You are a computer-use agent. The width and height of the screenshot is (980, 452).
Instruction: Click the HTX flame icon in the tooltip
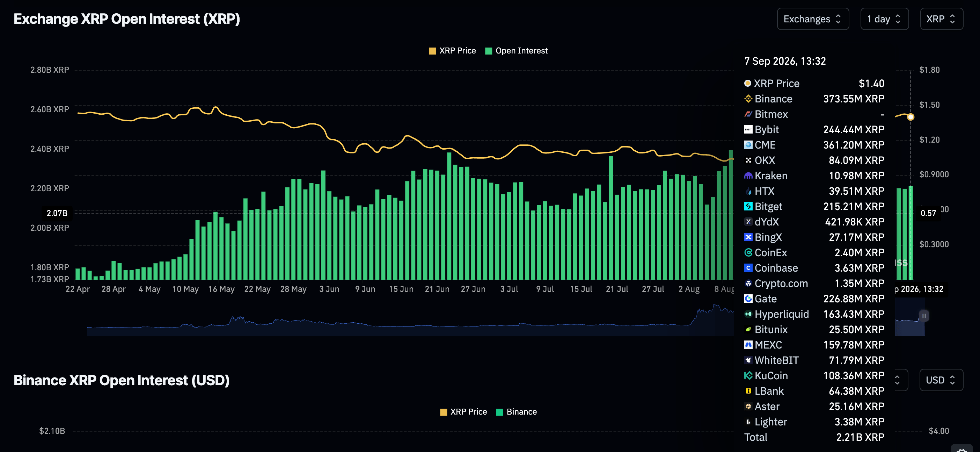[x=748, y=191]
